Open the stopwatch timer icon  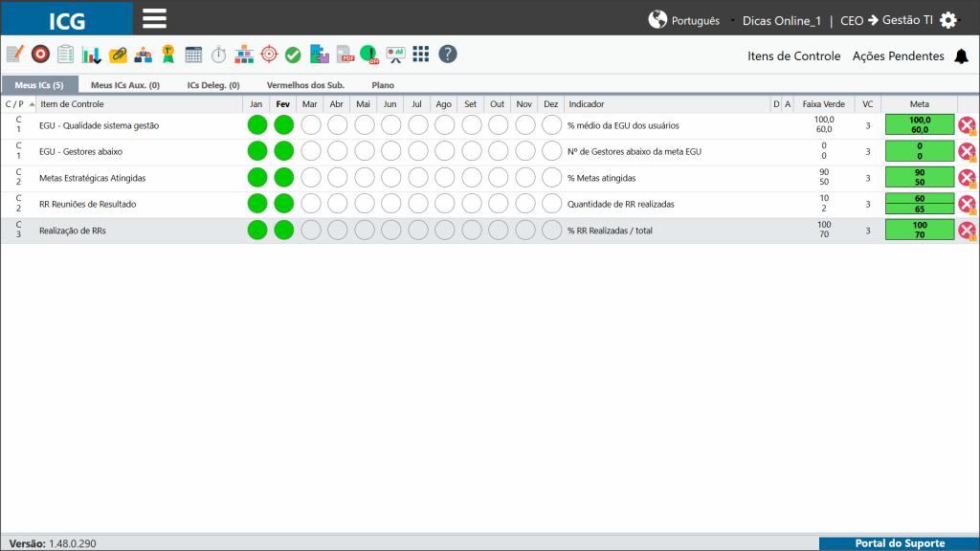click(x=218, y=55)
